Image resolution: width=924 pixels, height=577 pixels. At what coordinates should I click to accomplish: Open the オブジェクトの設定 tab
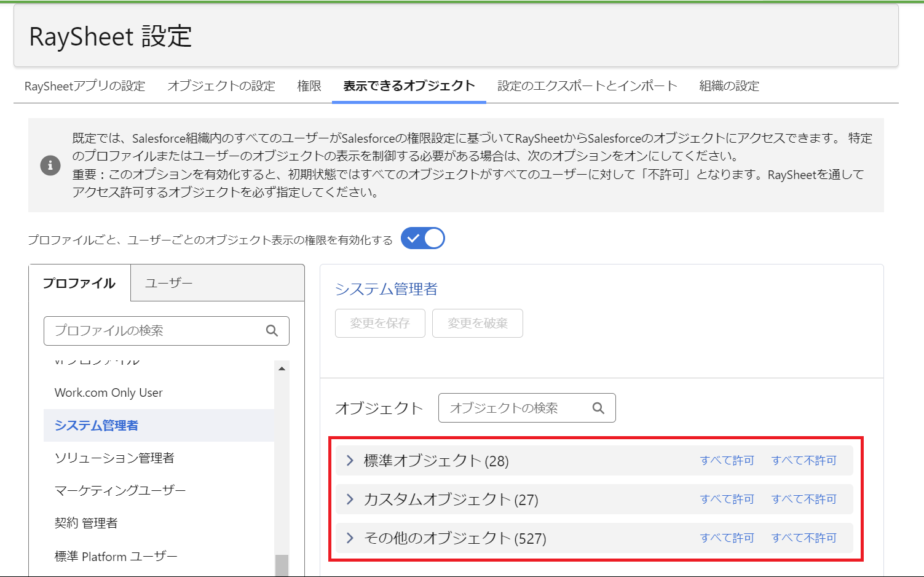tap(221, 86)
